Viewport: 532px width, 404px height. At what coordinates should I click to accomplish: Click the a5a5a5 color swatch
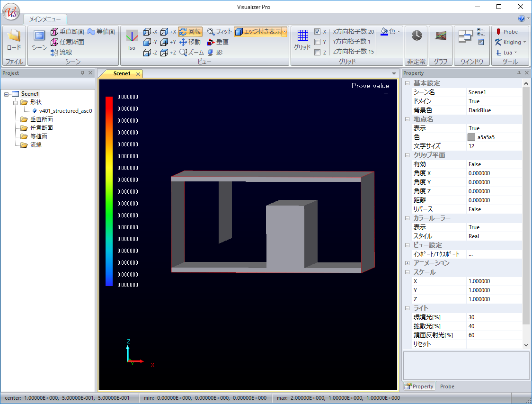click(471, 137)
